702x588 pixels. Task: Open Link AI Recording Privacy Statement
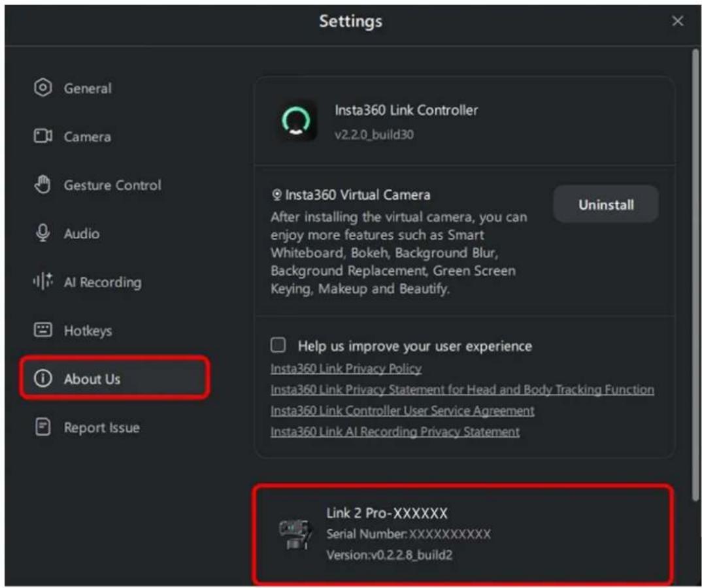pos(395,431)
